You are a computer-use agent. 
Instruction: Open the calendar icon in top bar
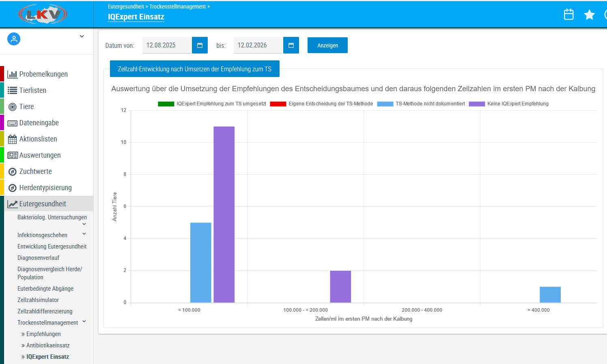568,15
